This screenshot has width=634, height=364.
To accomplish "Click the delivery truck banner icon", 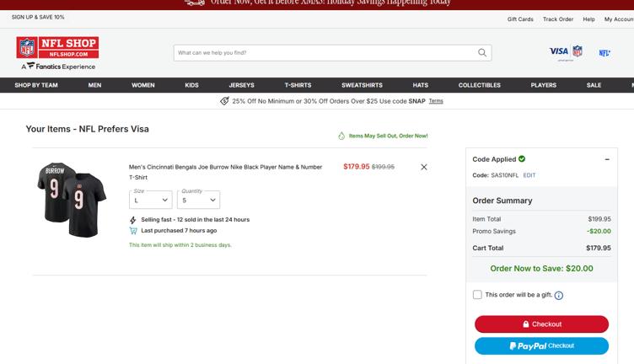I will [195, 3].
